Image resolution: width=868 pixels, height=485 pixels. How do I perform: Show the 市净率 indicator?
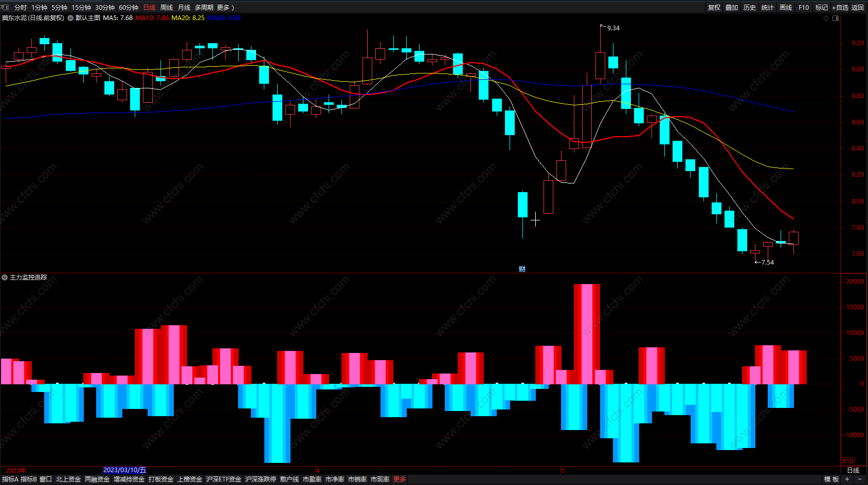pos(335,479)
